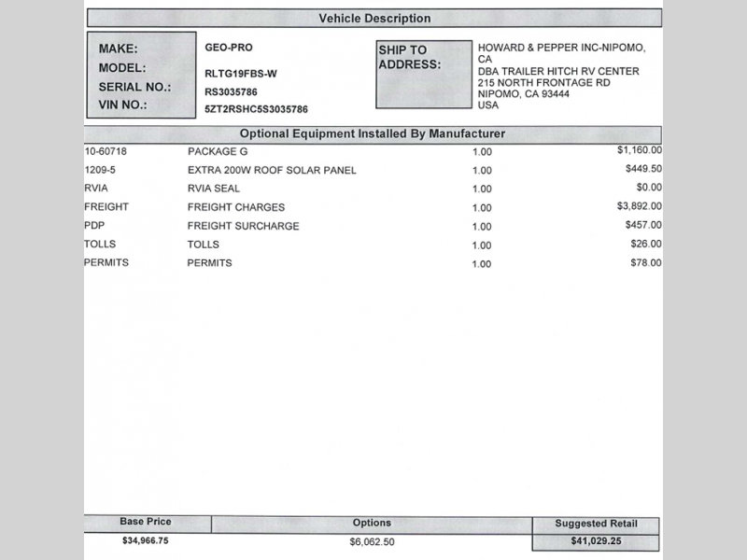This screenshot has height=560, width=747.
Task: Click the $78.00 permits amount
Action: (644, 263)
